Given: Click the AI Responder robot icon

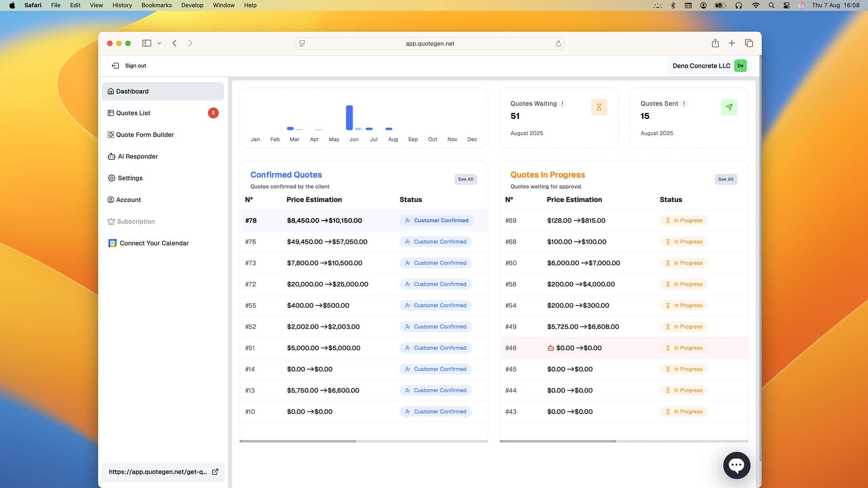Looking at the screenshot, I should click(x=111, y=156).
